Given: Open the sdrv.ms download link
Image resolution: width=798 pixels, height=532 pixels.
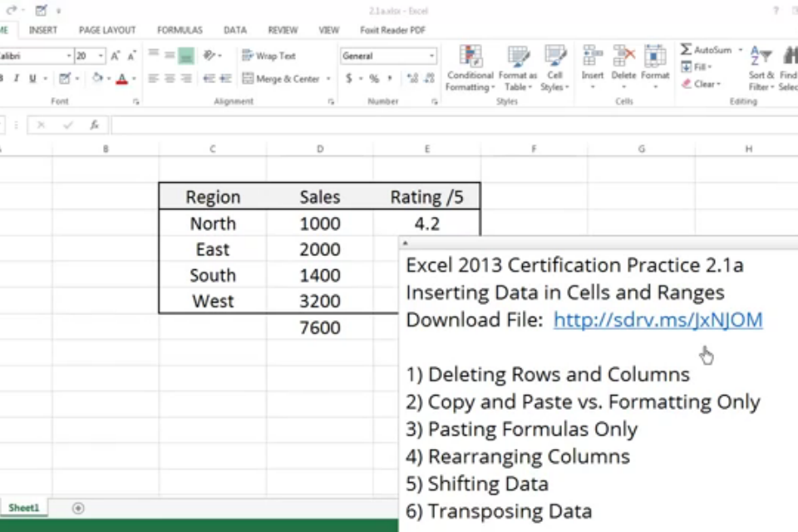Looking at the screenshot, I should (658, 320).
